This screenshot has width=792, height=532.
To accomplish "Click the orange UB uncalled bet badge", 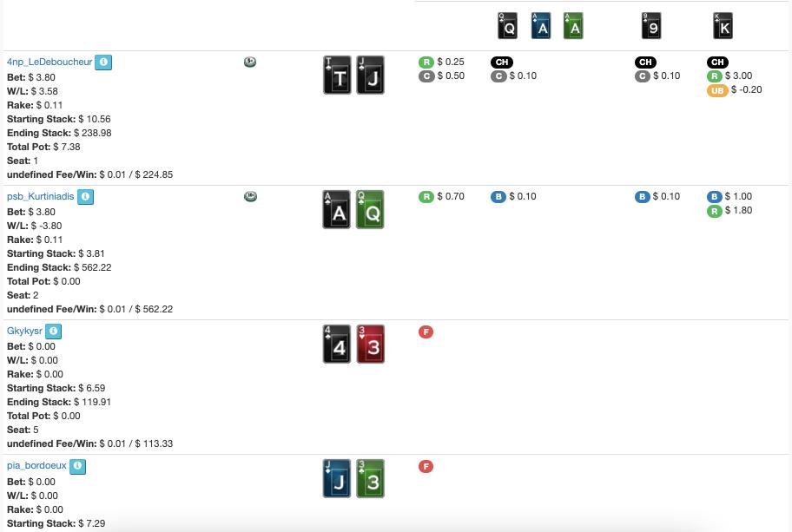I will tap(716, 90).
